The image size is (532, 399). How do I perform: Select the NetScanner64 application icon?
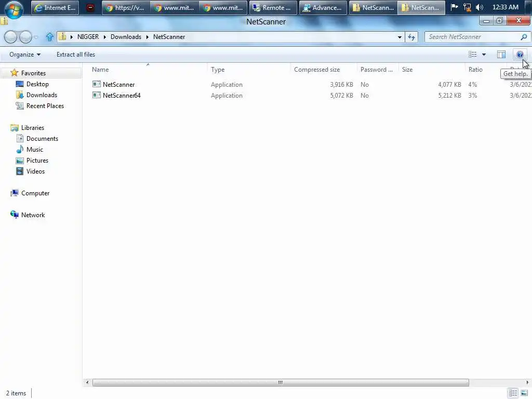coord(96,95)
